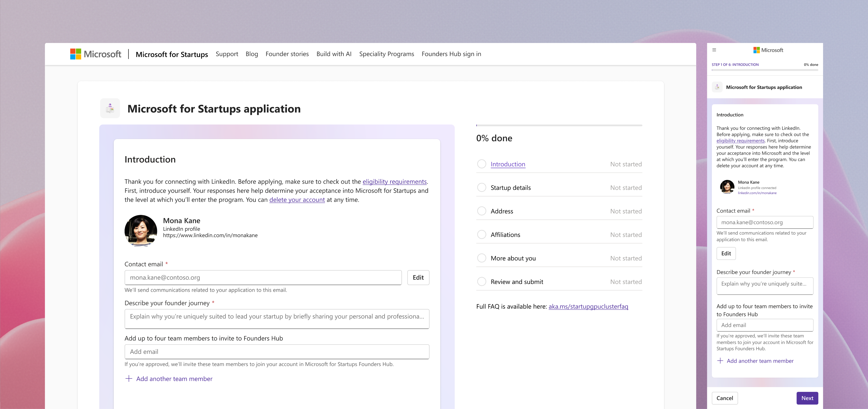
Task: Click Not started status for Startup details
Action: tap(626, 188)
